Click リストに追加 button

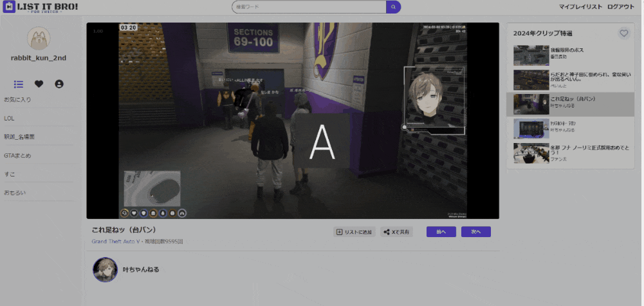(x=354, y=232)
